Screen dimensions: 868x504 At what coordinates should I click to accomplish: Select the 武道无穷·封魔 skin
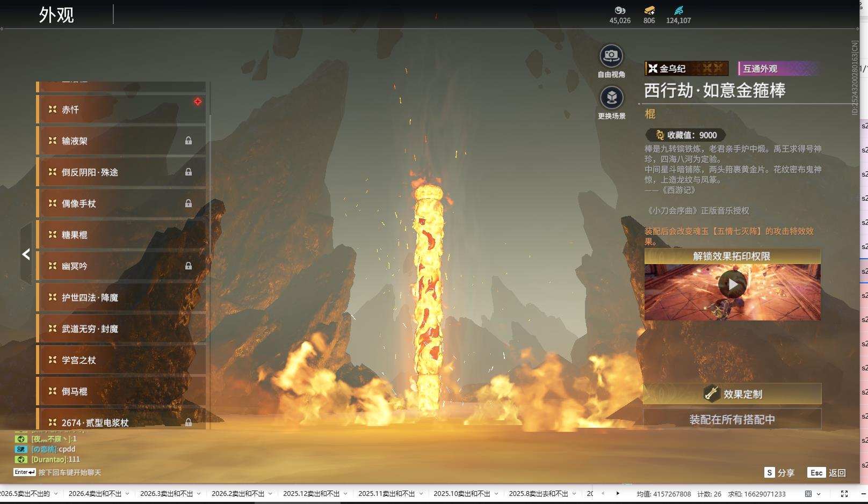tap(121, 328)
